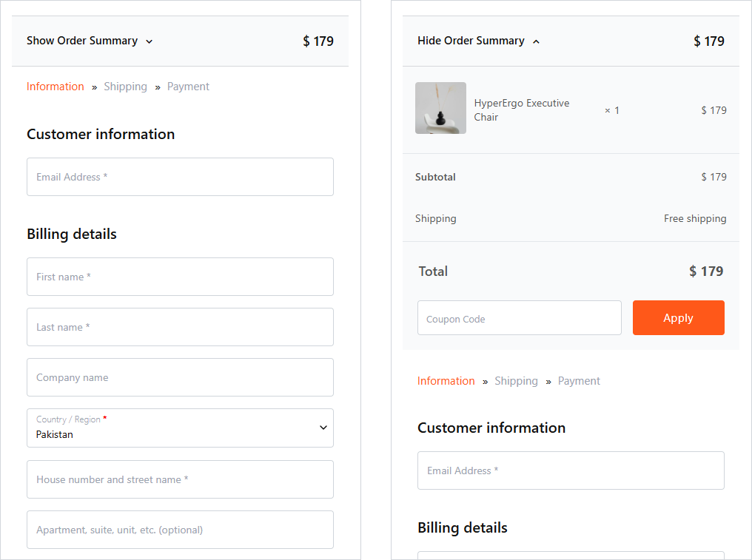Image resolution: width=752 pixels, height=560 pixels.
Task: Click the Shipping label in order summary
Action: coord(435,219)
